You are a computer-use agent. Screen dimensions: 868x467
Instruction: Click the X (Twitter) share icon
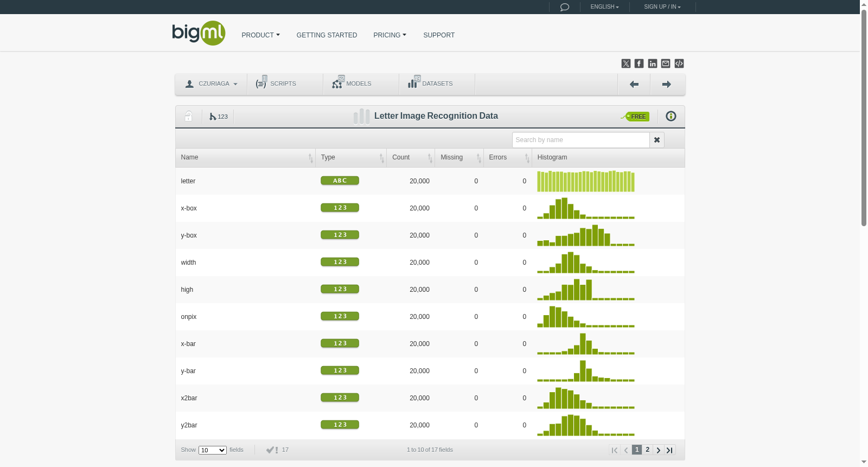pyautogui.click(x=626, y=63)
